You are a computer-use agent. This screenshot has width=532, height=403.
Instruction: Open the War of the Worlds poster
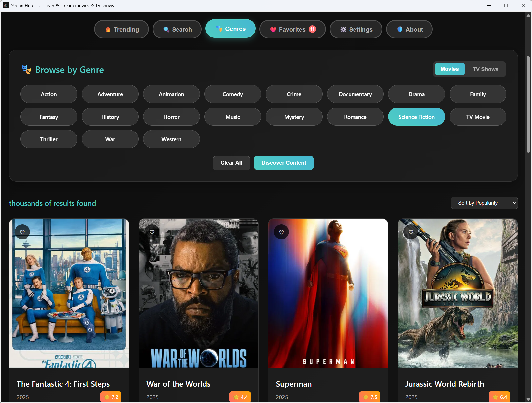(x=198, y=293)
